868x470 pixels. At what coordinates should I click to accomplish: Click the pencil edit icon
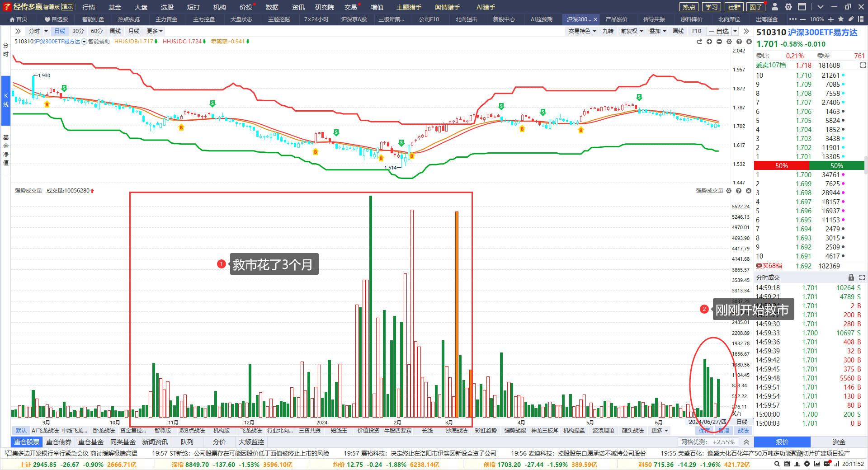(851, 19)
